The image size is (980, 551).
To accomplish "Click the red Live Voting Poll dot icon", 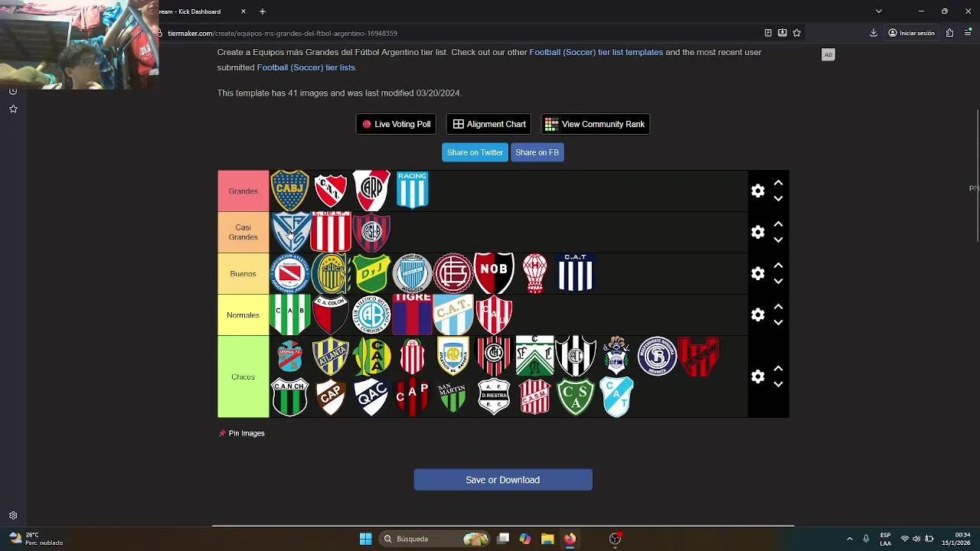I will coord(367,124).
